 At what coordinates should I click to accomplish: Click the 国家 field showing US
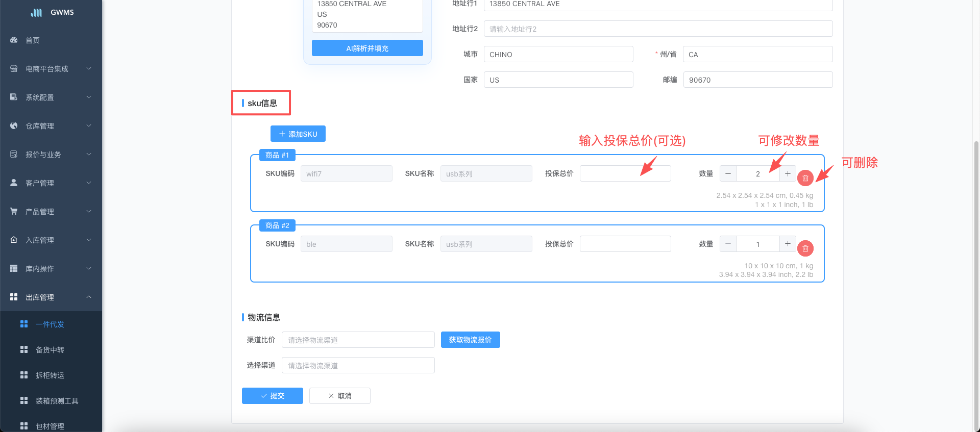click(x=558, y=80)
